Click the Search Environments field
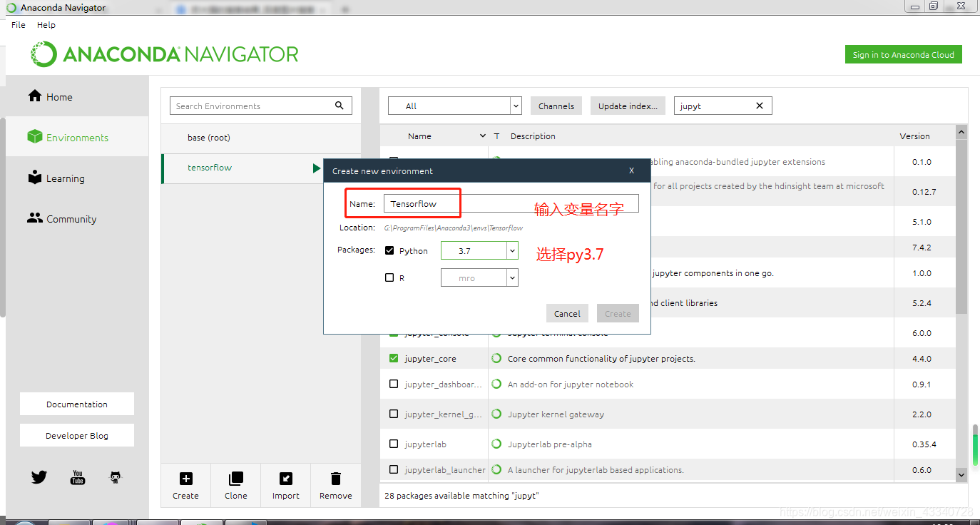The height and width of the screenshot is (525, 980). pos(260,106)
